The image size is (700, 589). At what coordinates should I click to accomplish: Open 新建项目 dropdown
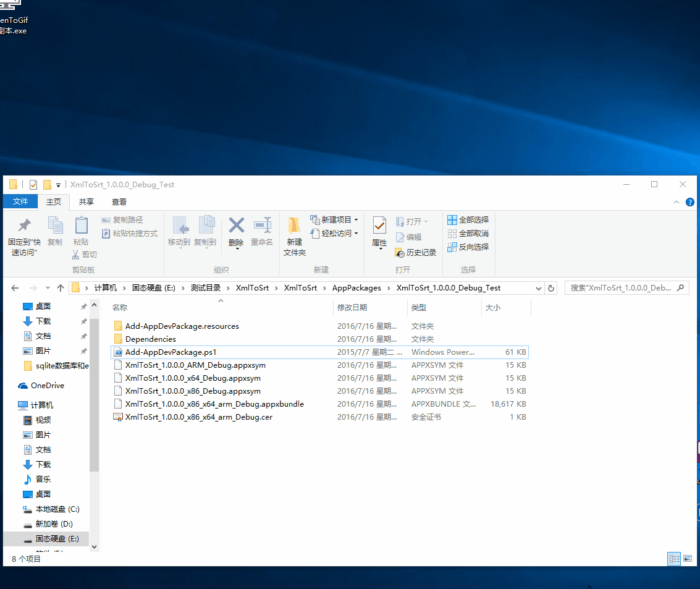[334, 219]
